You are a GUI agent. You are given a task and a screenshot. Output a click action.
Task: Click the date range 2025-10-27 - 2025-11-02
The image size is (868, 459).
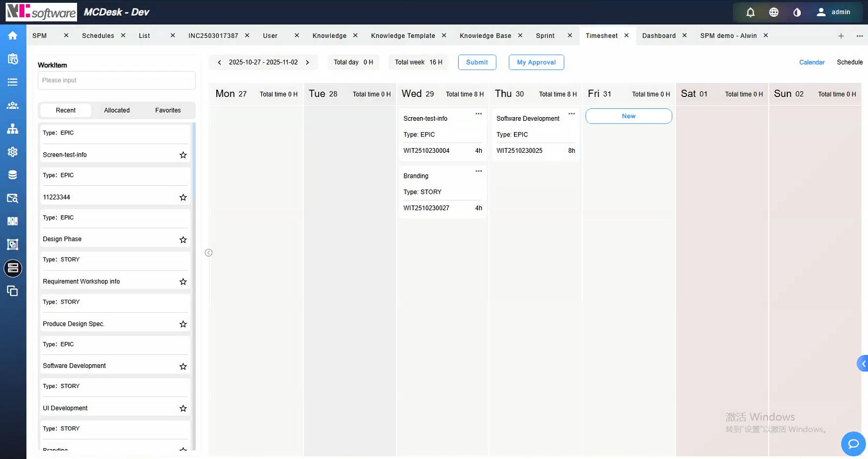pos(263,62)
